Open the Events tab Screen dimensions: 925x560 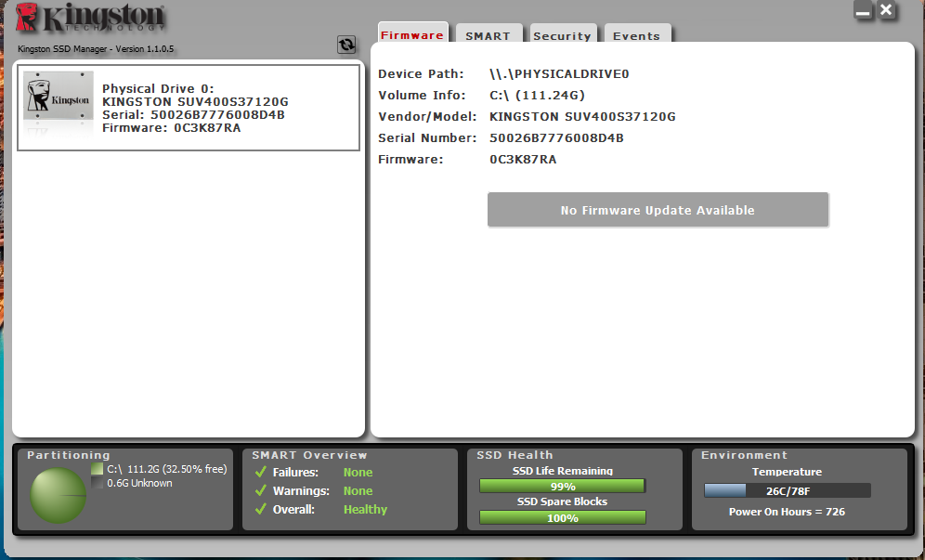click(x=636, y=34)
